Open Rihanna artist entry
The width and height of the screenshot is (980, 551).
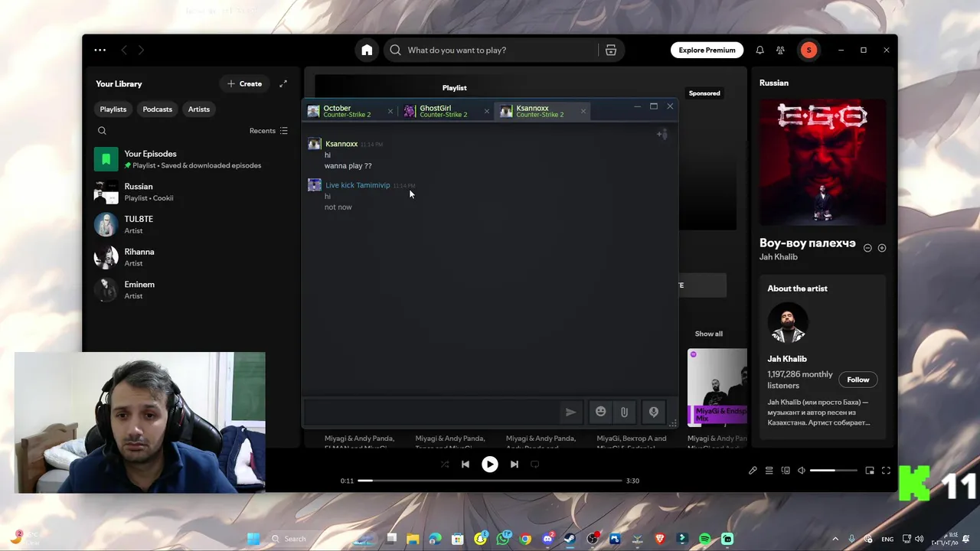191,257
